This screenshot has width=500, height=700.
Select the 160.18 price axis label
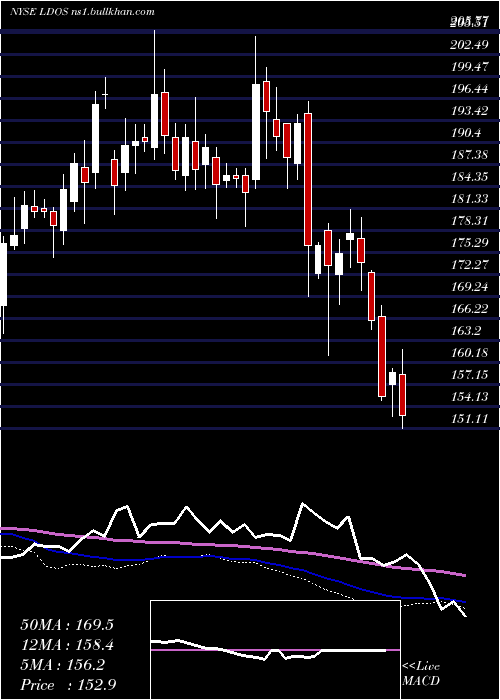coord(471,353)
